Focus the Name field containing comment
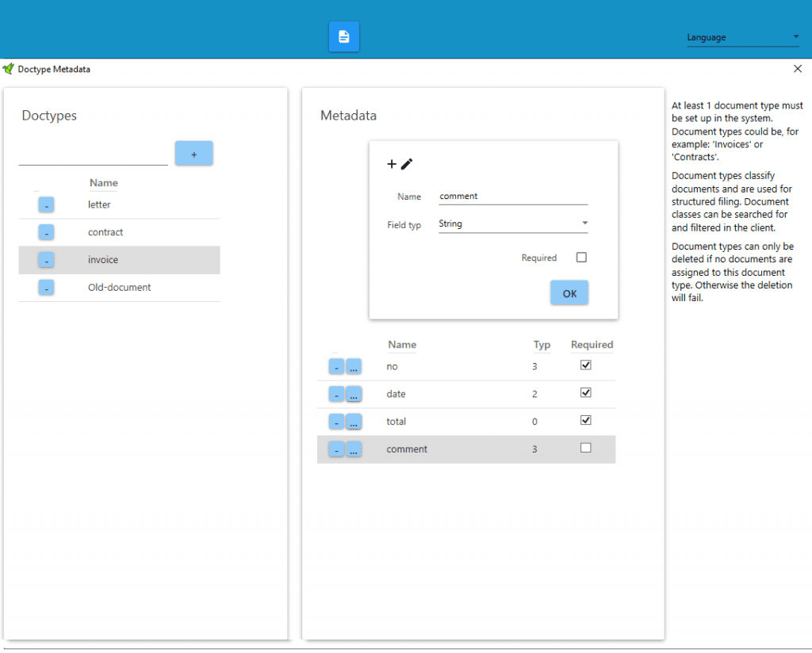The width and height of the screenshot is (812, 653). coord(513,197)
